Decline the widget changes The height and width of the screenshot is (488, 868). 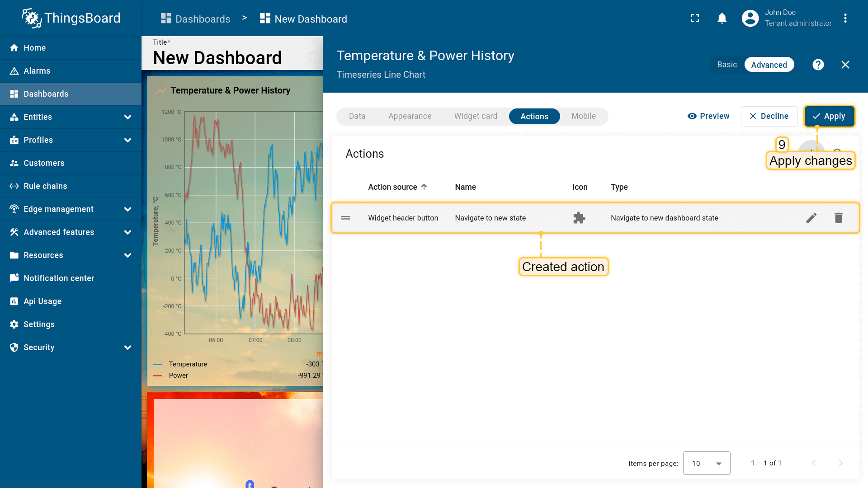coord(769,116)
